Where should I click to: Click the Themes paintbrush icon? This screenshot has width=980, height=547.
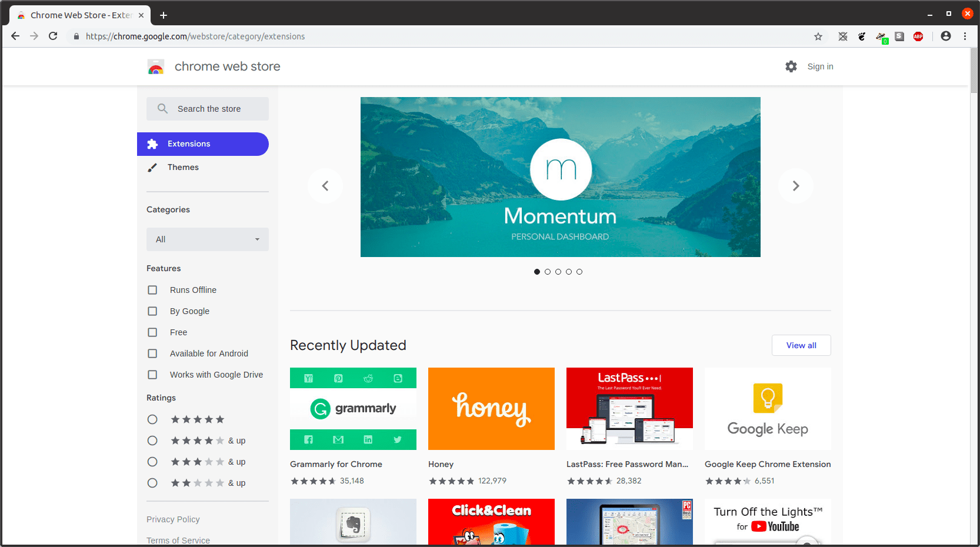pos(152,168)
